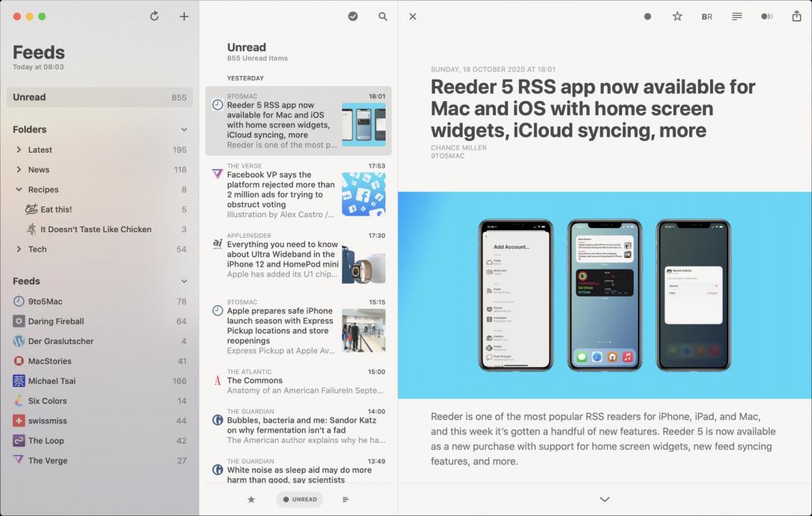812x516 pixels.
Task: Open search in the article list
Action: tap(383, 16)
